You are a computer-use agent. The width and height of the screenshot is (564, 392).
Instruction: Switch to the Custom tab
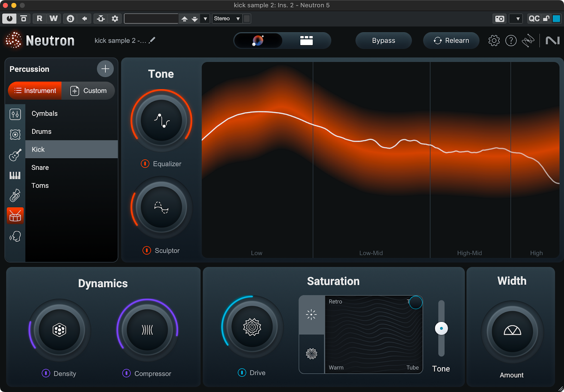pos(88,91)
